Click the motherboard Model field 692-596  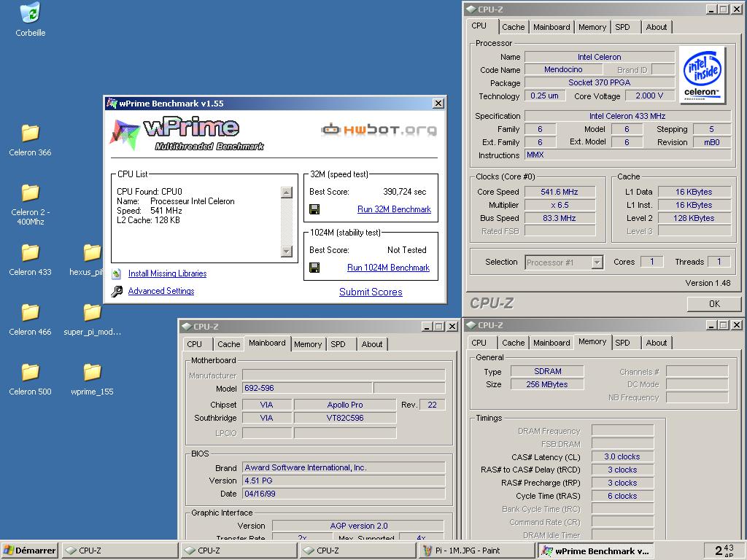[307, 388]
